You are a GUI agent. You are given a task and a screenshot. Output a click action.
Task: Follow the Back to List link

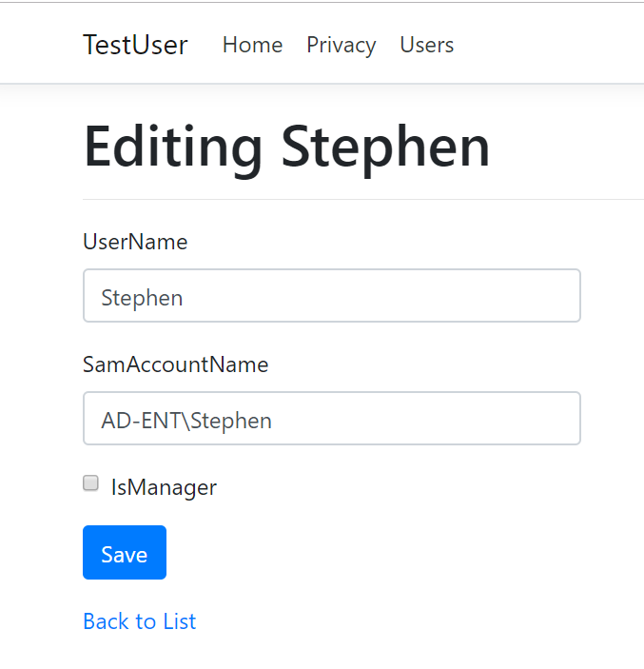140,621
